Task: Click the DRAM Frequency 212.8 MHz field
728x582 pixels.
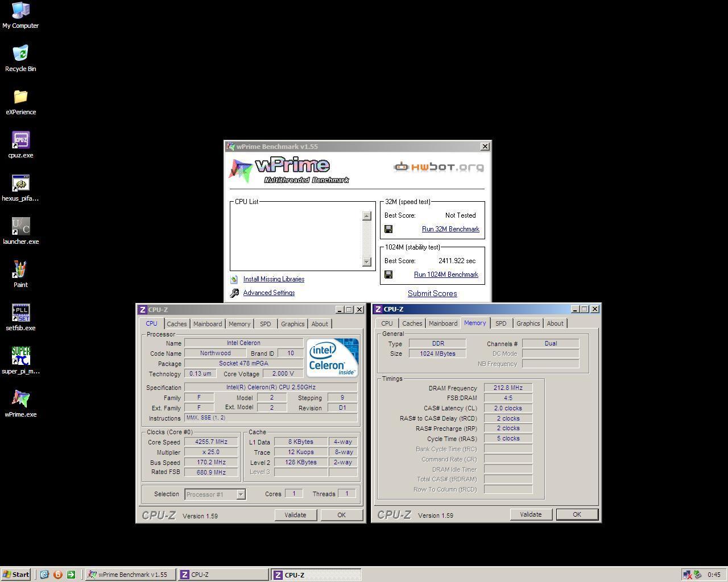Action: click(x=508, y=388)
